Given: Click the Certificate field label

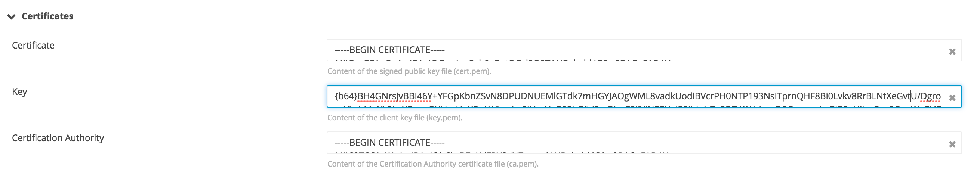Looking at the screenshot, I should click(33, 45).
